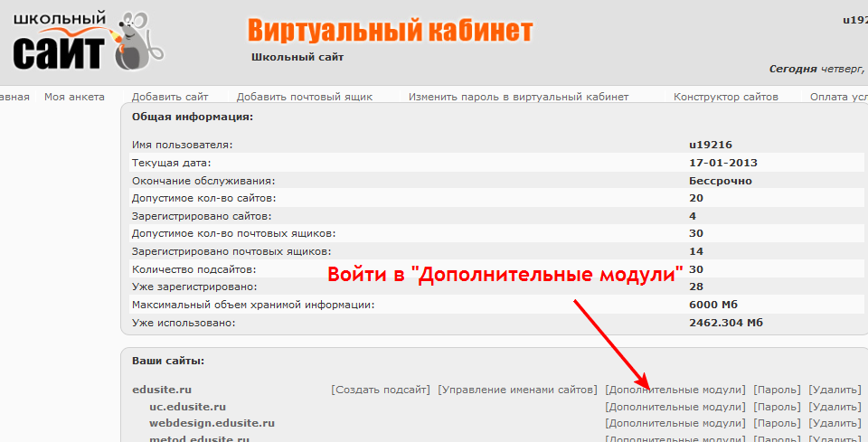Click the Окончание обслуживания label

203,181
